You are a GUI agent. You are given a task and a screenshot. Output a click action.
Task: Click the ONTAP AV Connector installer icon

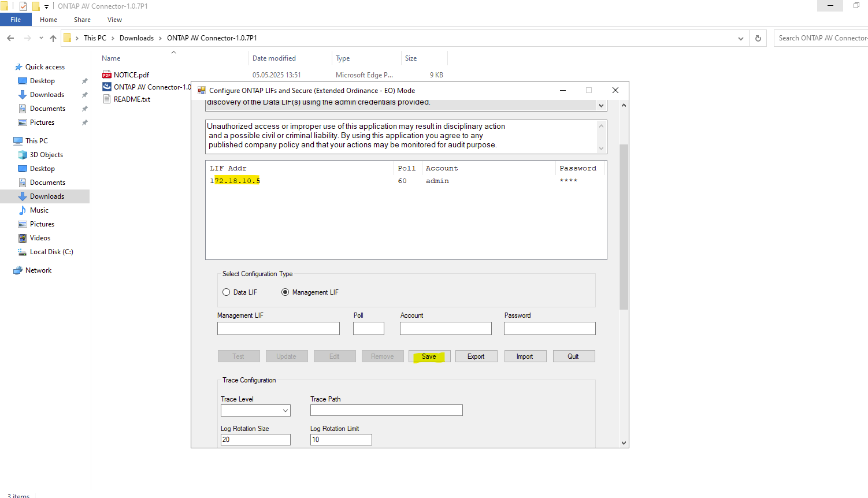pos(107,87)
